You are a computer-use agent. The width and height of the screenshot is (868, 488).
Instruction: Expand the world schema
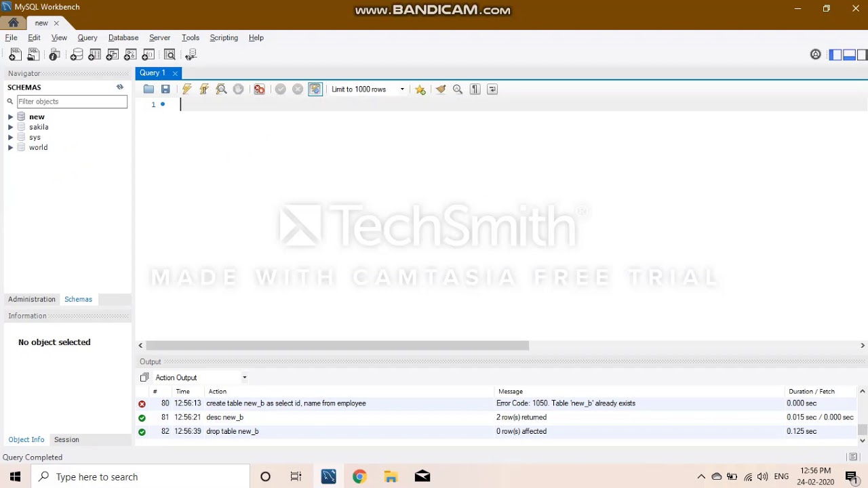point(10,148)
